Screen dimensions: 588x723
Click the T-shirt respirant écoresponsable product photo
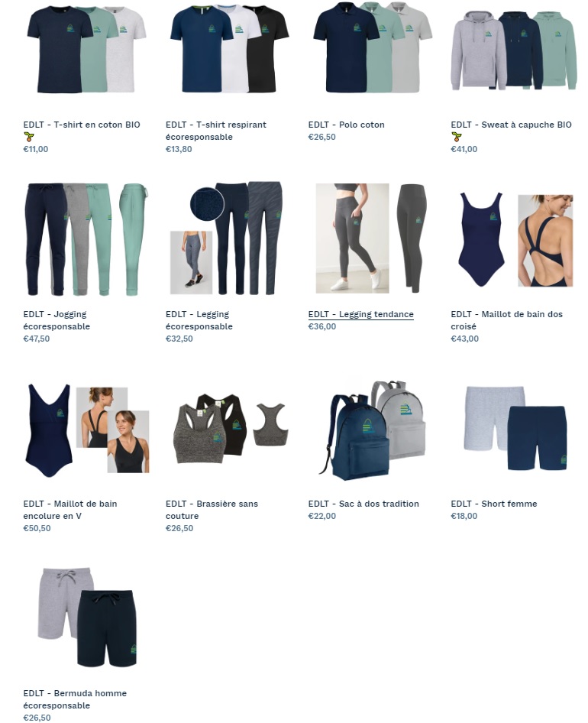tap(230, 49)
